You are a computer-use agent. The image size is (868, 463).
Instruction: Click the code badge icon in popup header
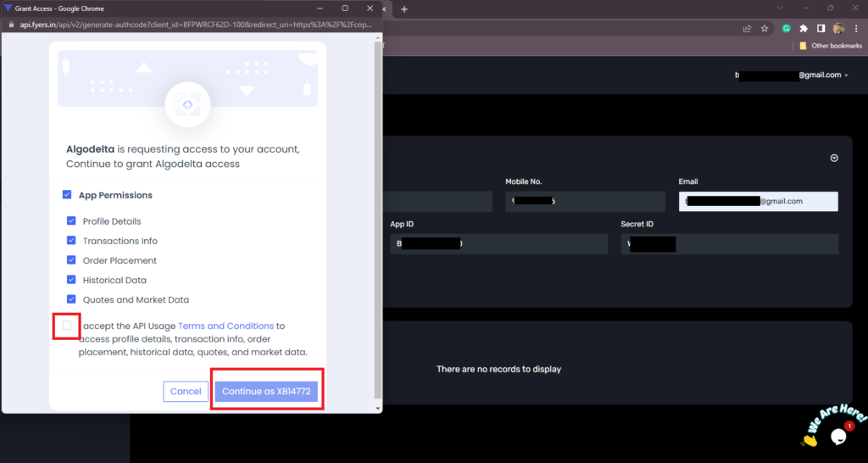tap(187, 104)
